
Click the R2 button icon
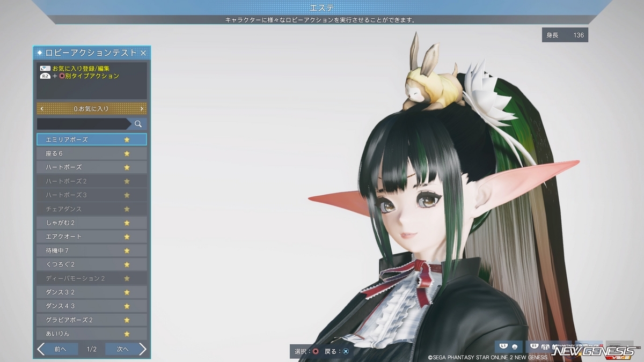coord(45,77)
